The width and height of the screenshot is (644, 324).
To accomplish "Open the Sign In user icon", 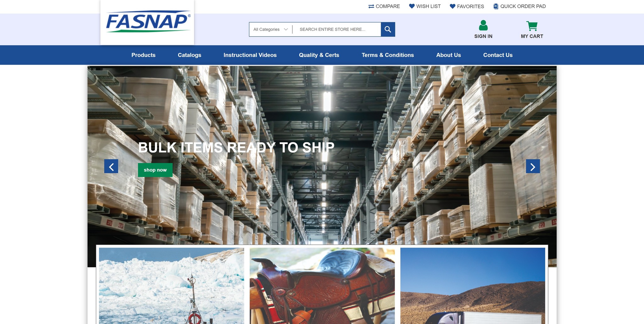I will (x=483, y=25).
